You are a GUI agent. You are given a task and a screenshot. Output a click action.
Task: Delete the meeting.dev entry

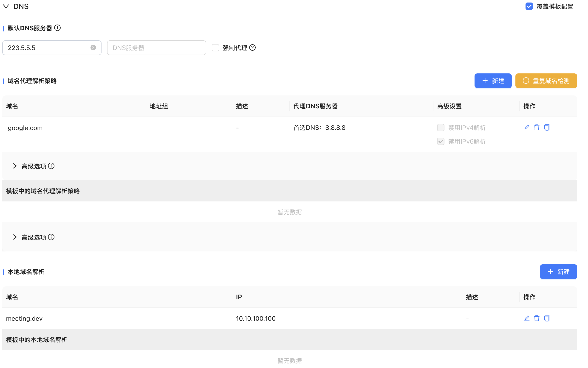[537, 318]
